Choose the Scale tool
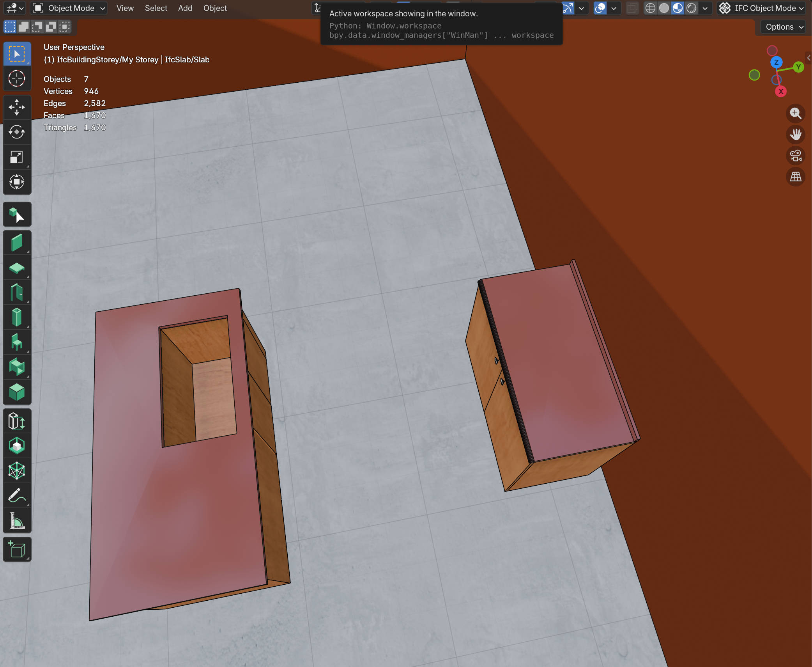Screen dimensions: 812x667 coord(17,157)
